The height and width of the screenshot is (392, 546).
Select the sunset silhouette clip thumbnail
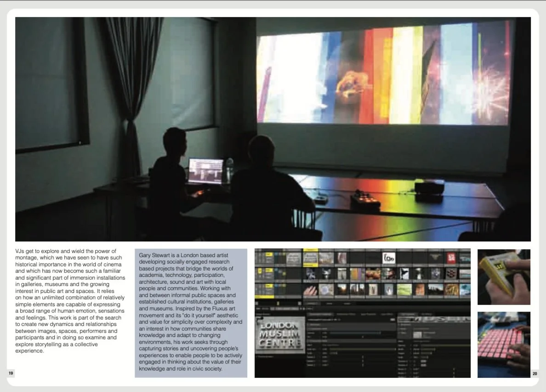pos(342,290)
